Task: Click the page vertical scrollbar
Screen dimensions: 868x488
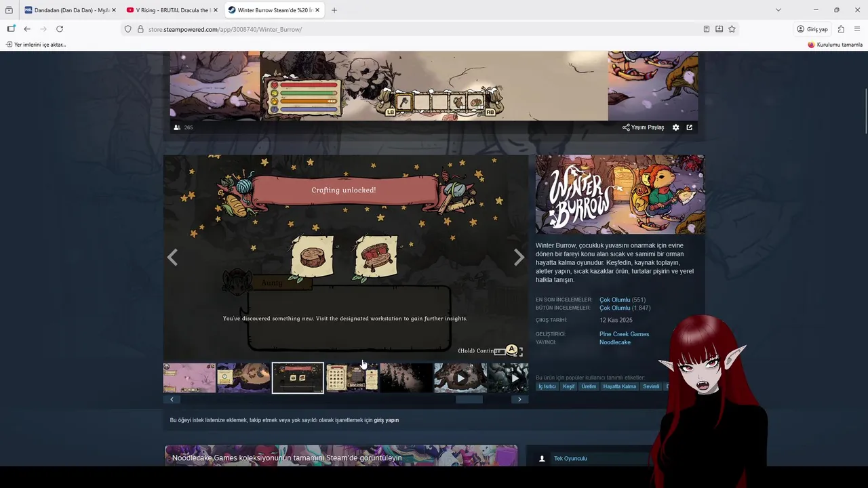Action: pos(865,112)
